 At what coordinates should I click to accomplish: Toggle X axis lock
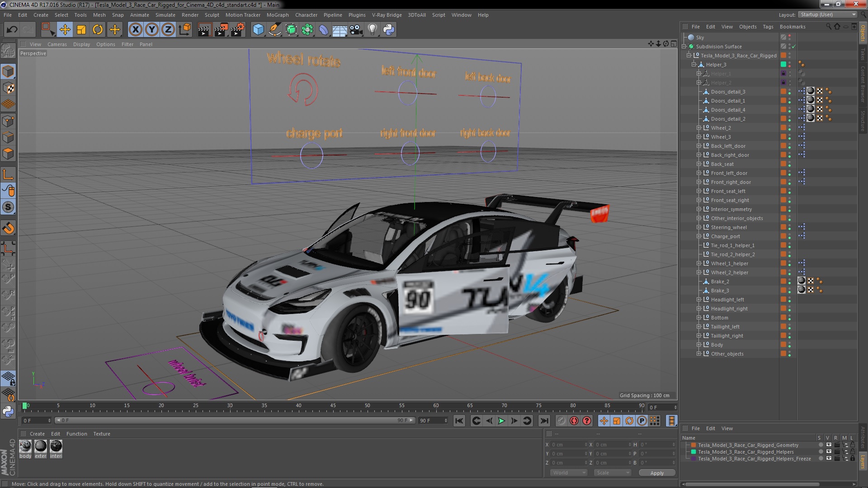135,30
